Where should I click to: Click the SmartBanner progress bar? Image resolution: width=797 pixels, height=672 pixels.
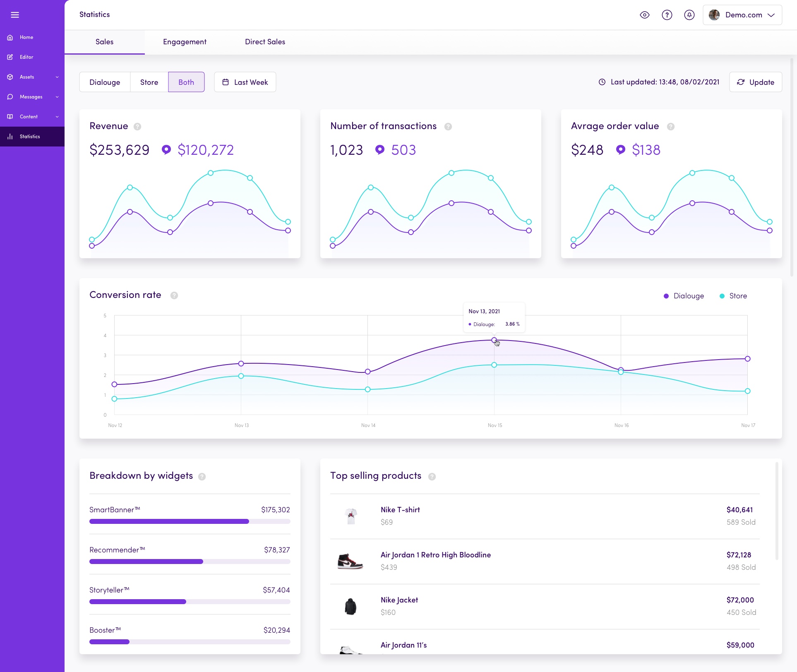click(190, 521)
